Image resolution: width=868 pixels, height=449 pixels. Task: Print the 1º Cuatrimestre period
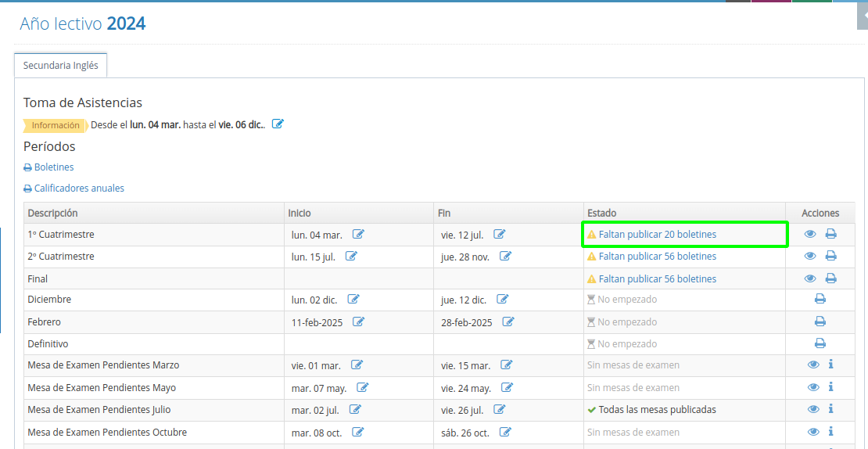(x=830, y=234)
